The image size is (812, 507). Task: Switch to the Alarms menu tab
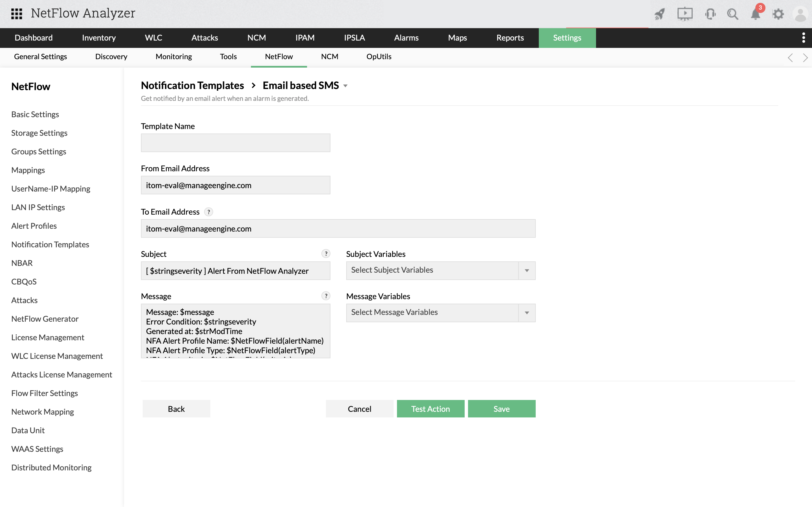click(406, 37)
